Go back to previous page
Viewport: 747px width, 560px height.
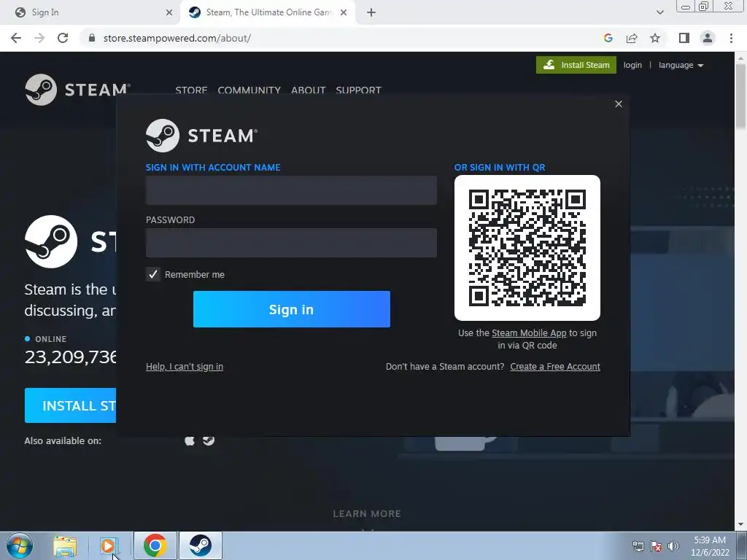(16, 38)
